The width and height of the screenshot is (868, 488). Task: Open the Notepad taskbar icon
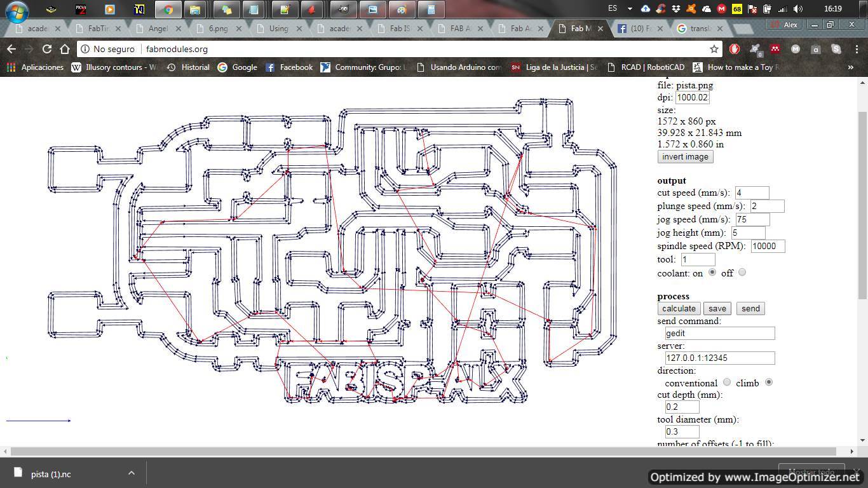coord(254,10)
